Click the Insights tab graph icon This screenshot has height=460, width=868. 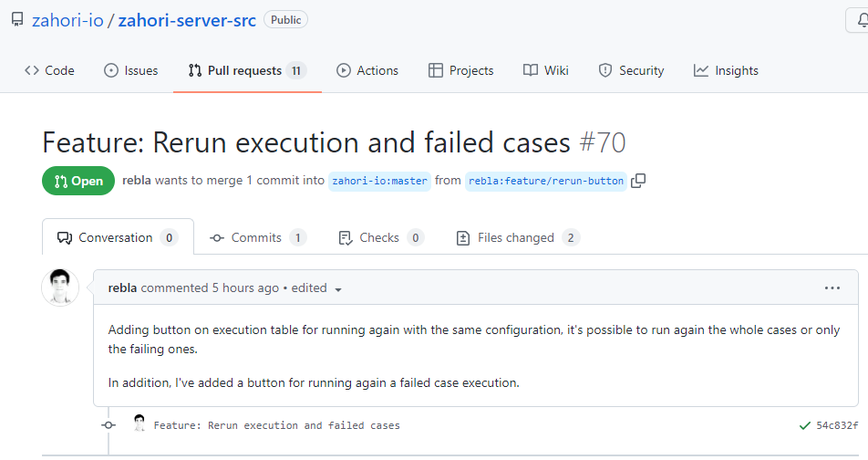701,70
